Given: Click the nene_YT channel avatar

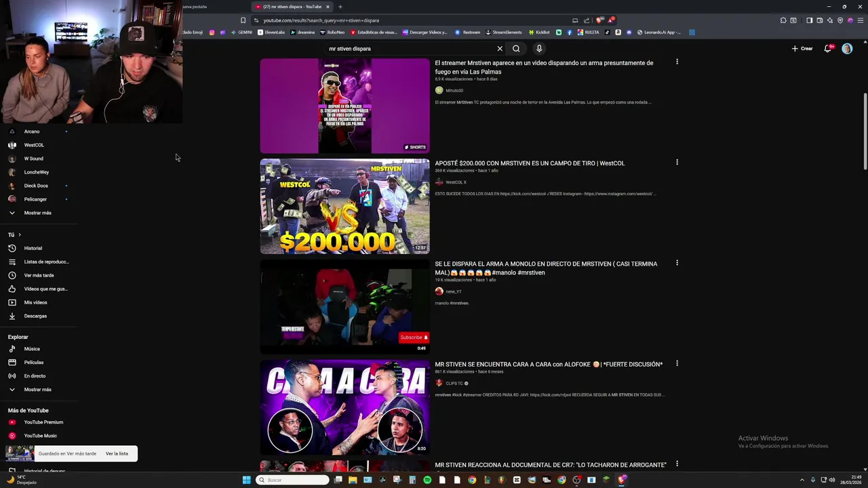Looking at the screenshot, I should tap(439, 291).
